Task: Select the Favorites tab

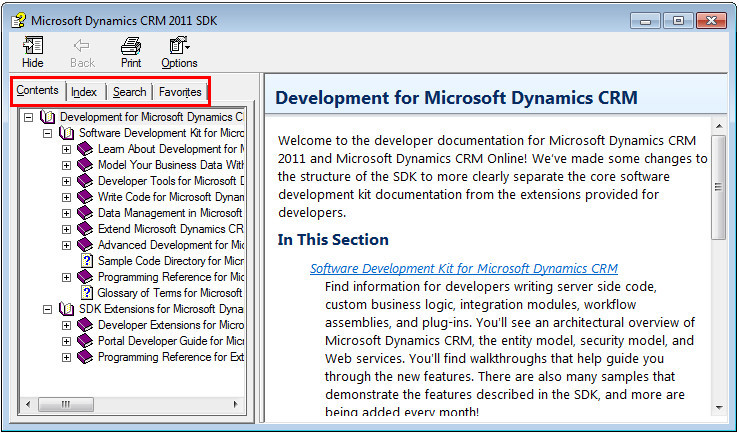Action: click(x=180, y=92)
